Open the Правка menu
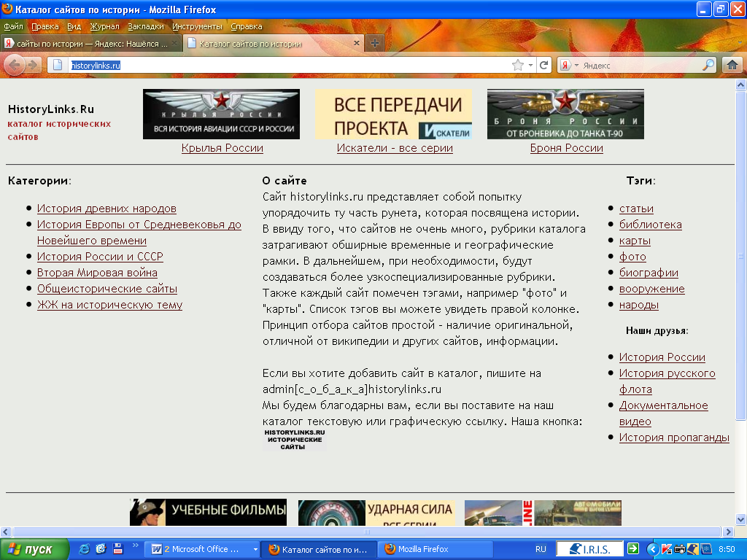The width and height of the screenshot is (747, 560). [x=44, y=26]
